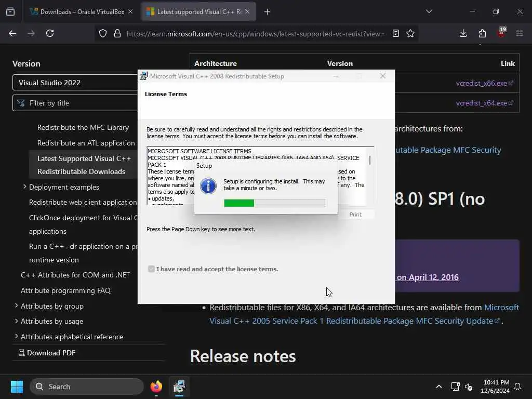The image size is (532, 399).
Task: Click the blue information icon in Setup dialog
Action: tap(208, 185)
